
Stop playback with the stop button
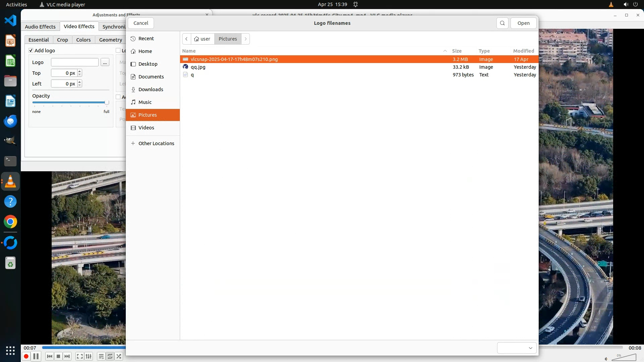58,356
